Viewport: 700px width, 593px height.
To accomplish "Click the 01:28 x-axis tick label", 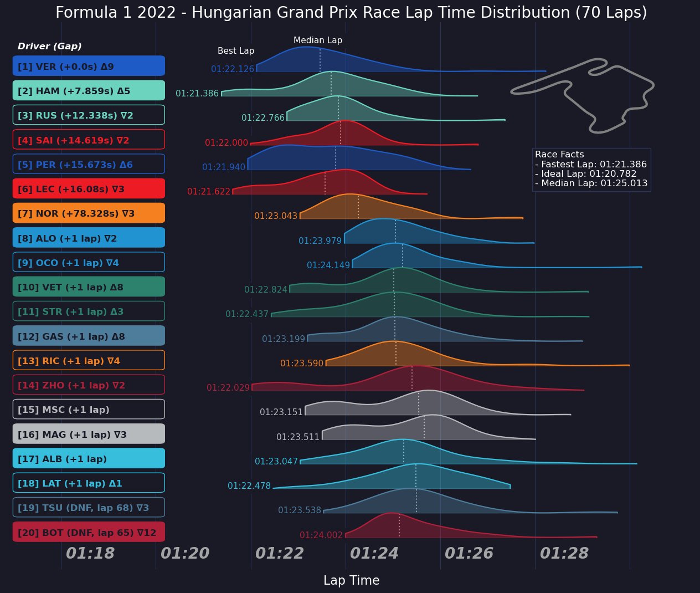I will pyautogui.click(x=564, y=553).
